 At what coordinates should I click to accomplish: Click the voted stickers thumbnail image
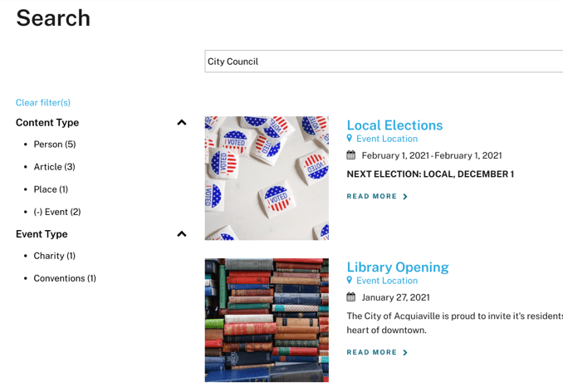click(267, 178)
